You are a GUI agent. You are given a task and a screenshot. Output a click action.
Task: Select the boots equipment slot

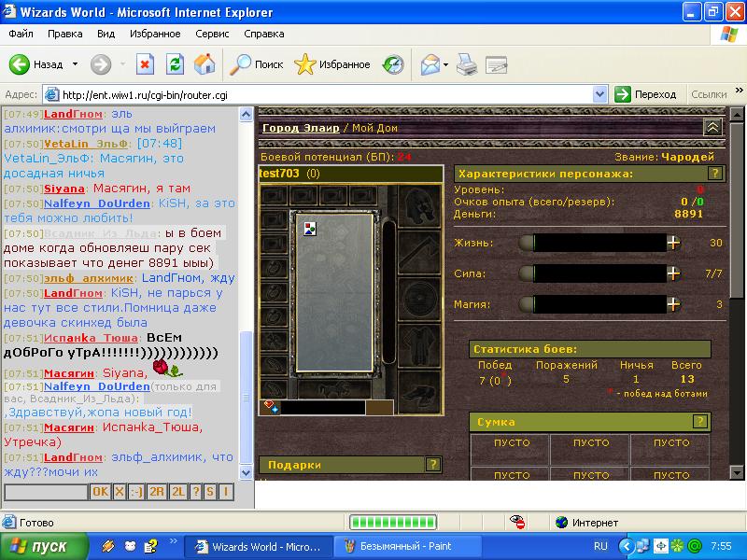click(418, 391)
